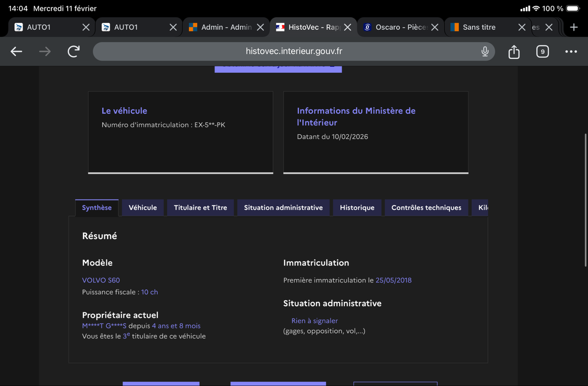Image resolution: width=588 pixels, height=386 pixels.
Task: Show all nine open tabs
Action: pos(542,51)
